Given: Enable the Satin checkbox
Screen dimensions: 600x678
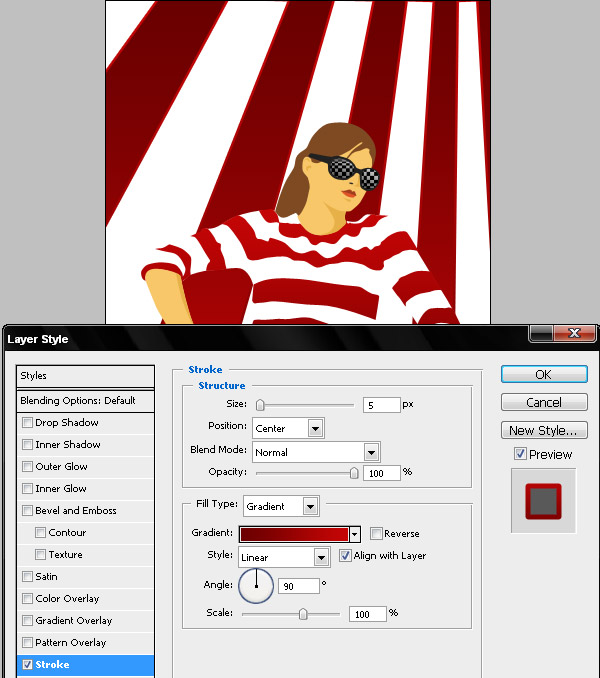Looking at the screenshot, I should click(27, 577).
